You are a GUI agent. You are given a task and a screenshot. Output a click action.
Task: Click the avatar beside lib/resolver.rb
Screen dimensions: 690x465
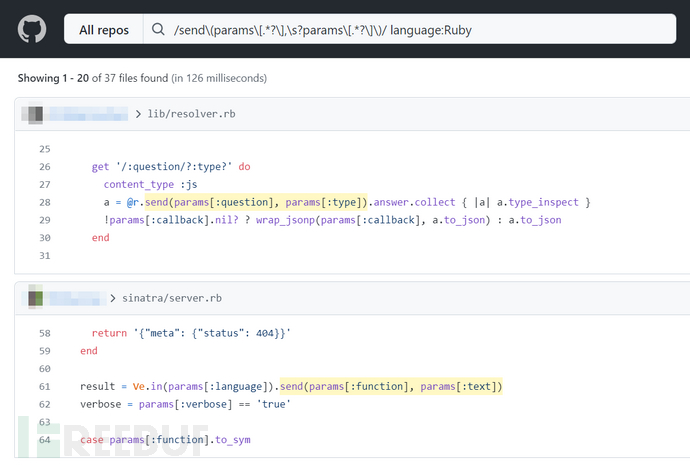click(35, 114)
